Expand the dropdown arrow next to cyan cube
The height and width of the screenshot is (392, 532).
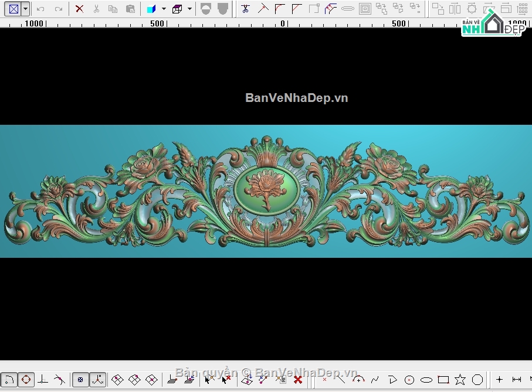(164, 9)
